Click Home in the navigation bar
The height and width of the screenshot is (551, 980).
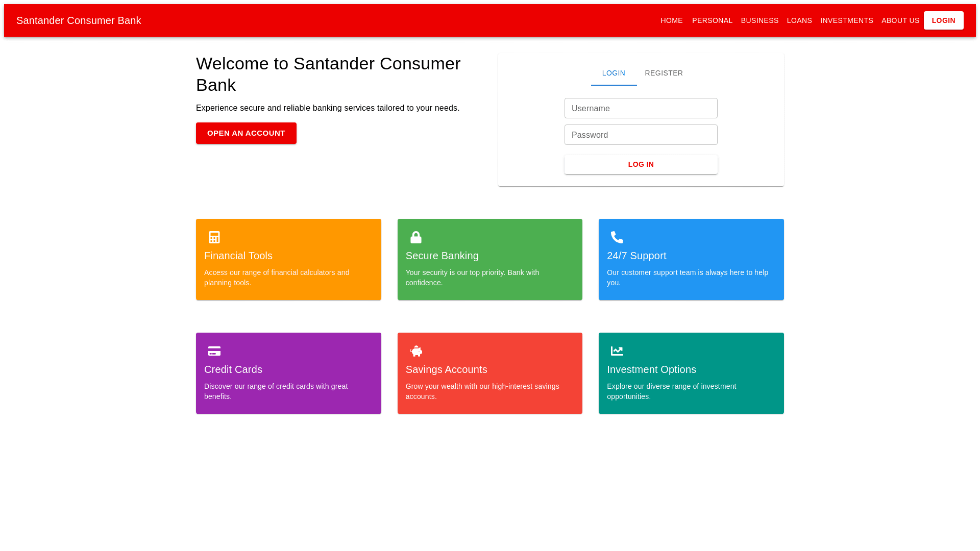click(x=671, y=20)
